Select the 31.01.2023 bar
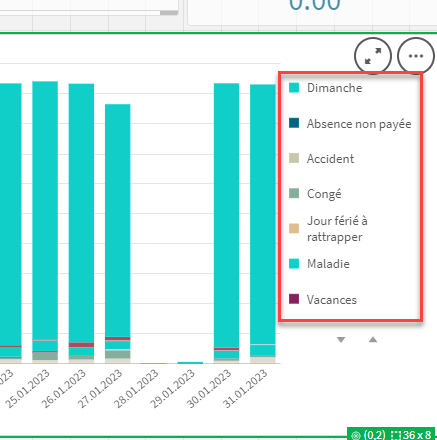Screen dimensions: 437x440 pos(263,224)
